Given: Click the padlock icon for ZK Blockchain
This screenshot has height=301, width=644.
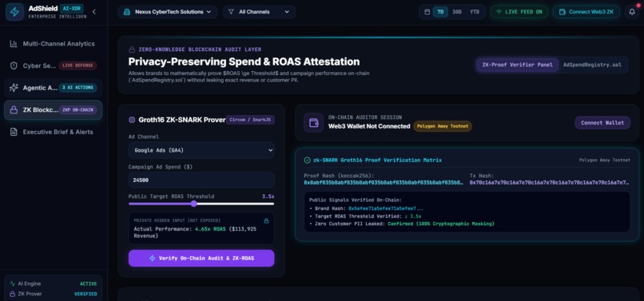Looking at the screenshot, I should click(x=14, y=109).
